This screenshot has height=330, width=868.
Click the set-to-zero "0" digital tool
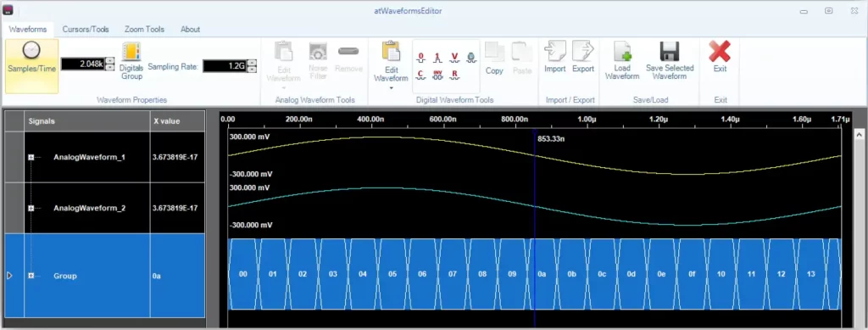point(420,58)
